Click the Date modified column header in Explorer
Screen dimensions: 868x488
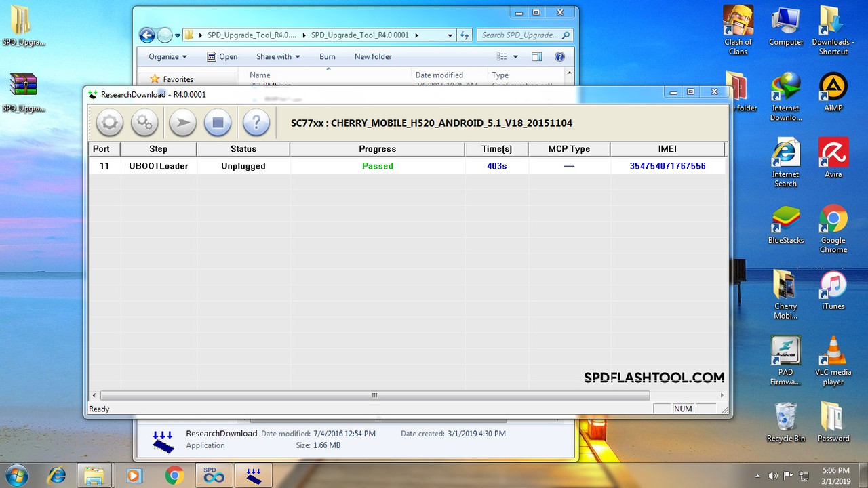point(439,75)
